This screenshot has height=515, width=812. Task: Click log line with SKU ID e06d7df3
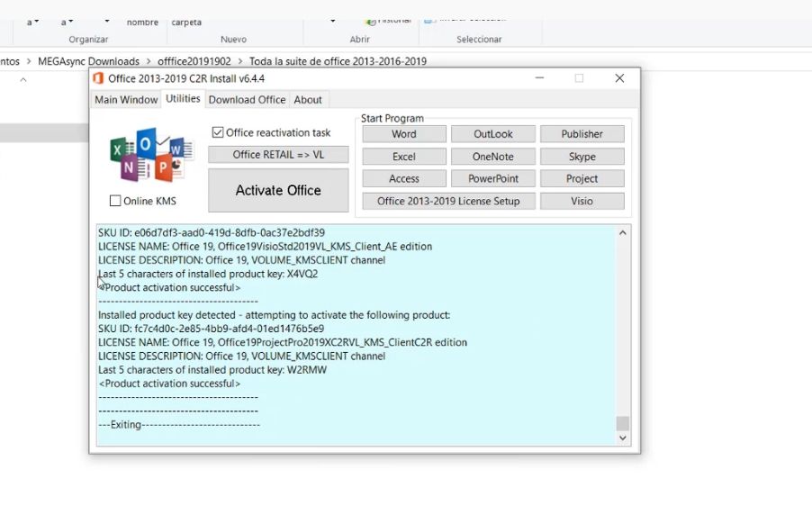coord(212,232)
